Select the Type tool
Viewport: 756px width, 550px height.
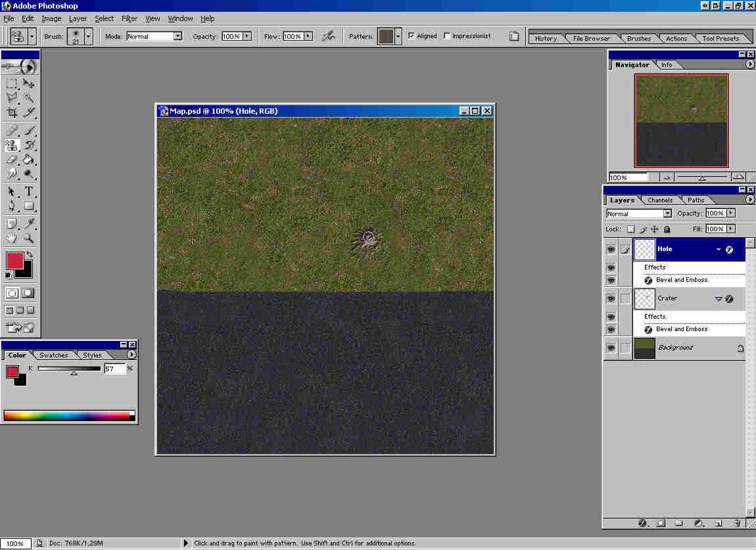pyautogui.click(x=29, y=192)
